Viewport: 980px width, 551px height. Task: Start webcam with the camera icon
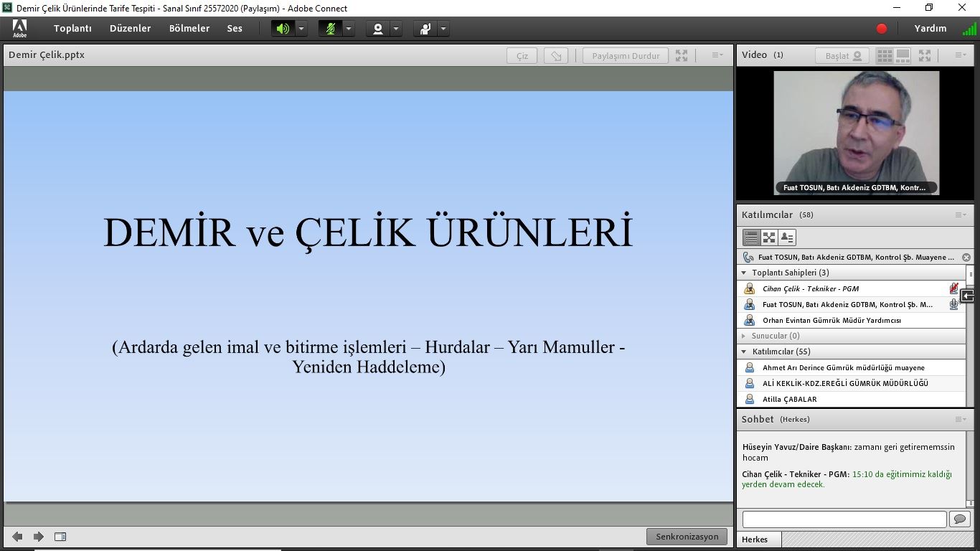pos(377,29)
